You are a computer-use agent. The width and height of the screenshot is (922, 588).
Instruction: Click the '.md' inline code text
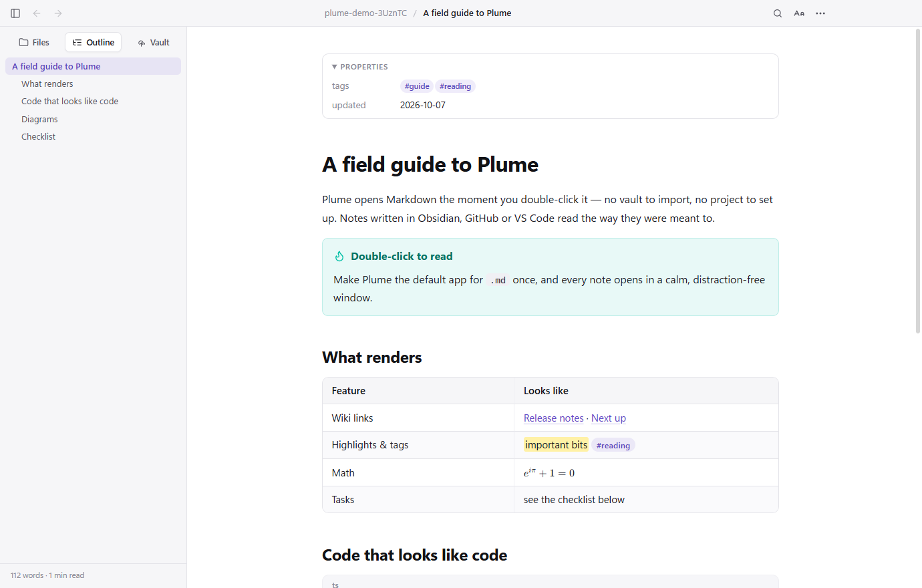click(x=498, y=280)
